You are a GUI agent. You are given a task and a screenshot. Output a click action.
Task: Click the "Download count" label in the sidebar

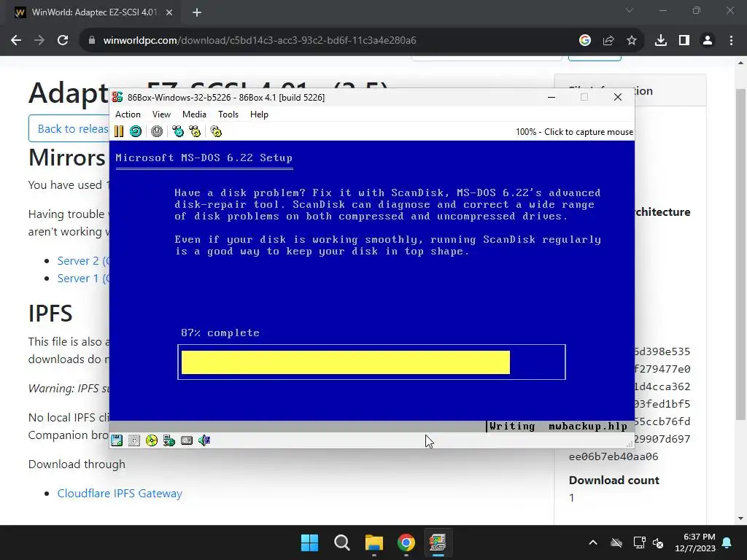pyautogui.click(x=614, y=480)
